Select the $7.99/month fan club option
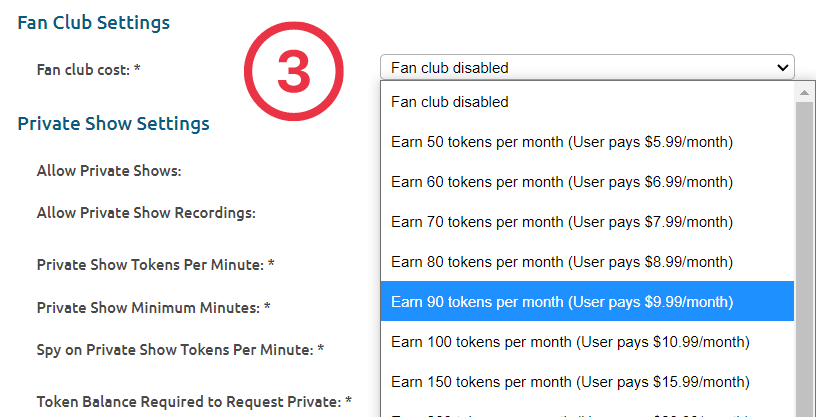This screenshot has width=816, height=417. pos(588,222)
